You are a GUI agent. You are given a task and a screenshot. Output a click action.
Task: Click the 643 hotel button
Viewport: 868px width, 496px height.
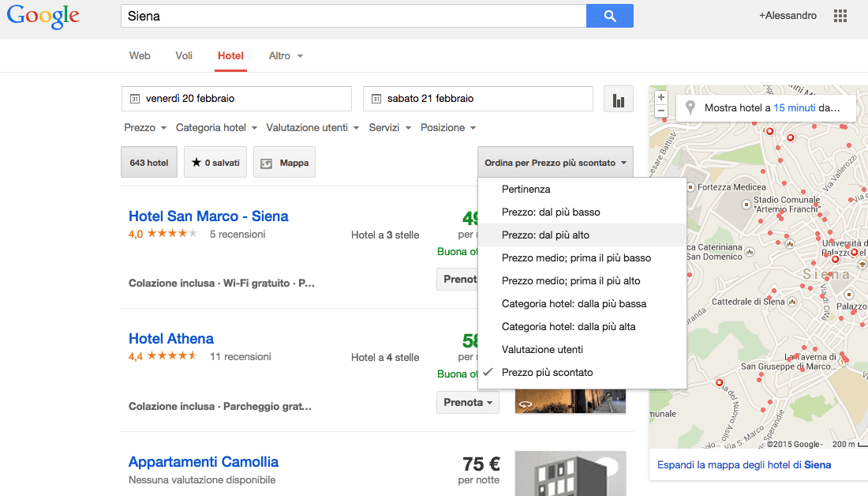click(149, 163)
